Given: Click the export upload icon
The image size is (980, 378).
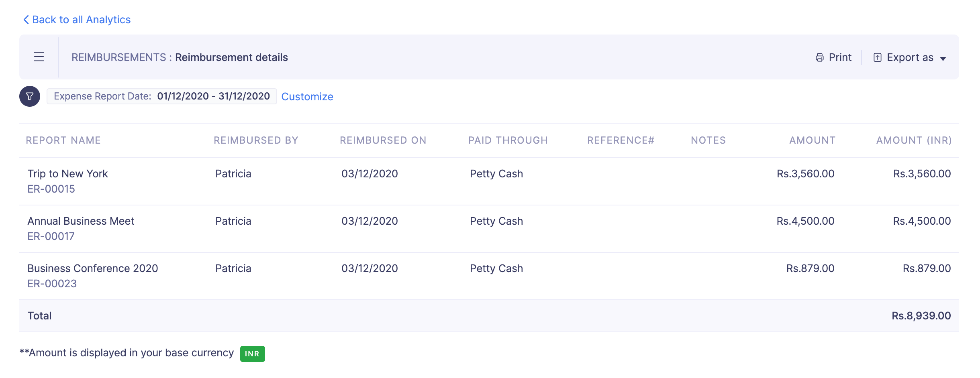Looking at the screenshot, I should point(878,58).
